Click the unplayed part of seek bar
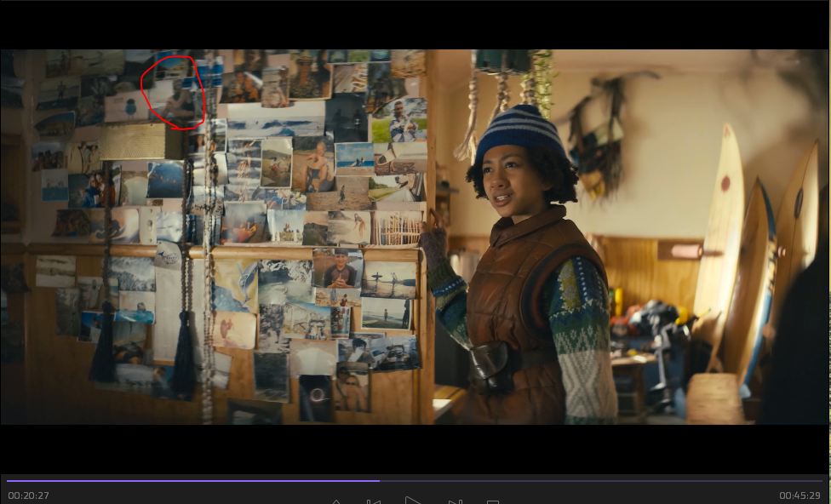Viewport: 831px width, 504px height. coord(596,481)
